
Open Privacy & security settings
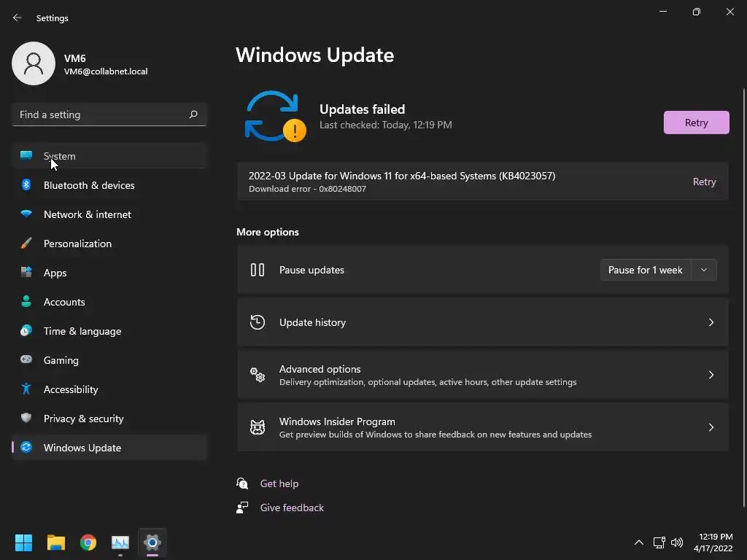coord(109,419)
